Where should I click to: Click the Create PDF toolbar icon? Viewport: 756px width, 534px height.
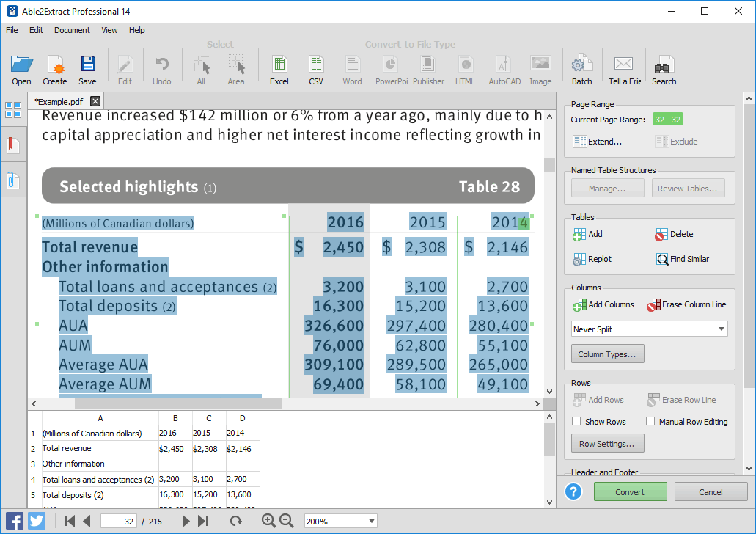pyautogui.click(x=54, y=70)
